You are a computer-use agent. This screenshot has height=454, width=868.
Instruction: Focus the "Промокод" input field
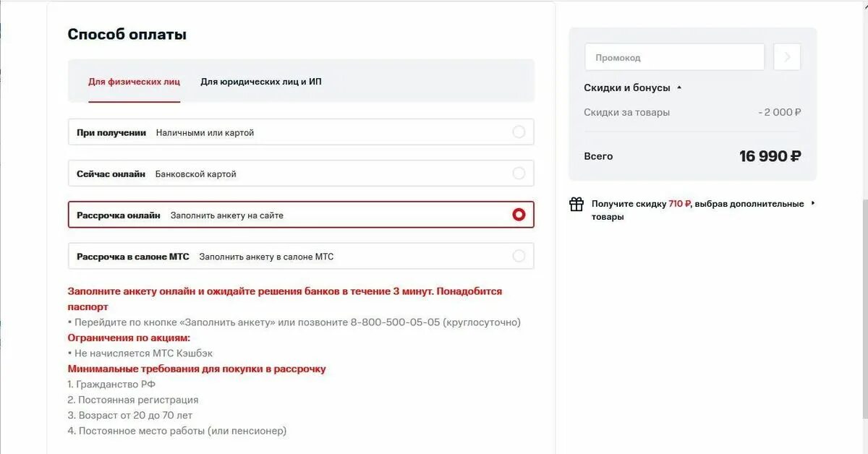point(674,57)
